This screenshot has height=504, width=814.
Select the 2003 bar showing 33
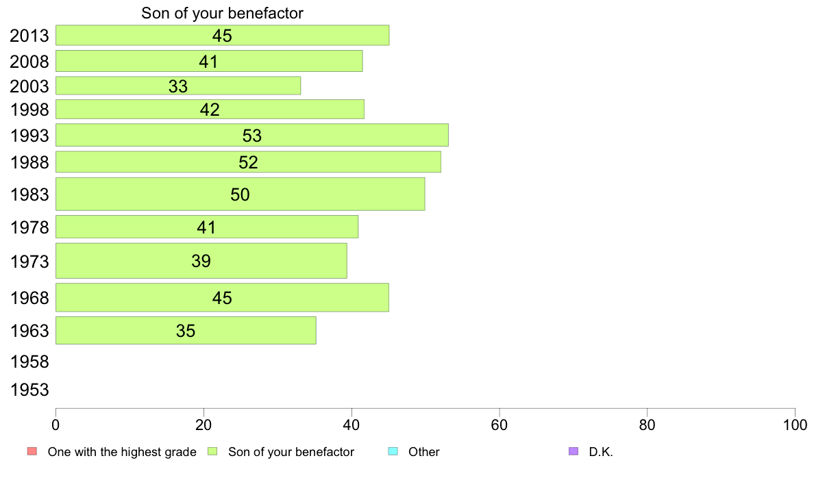tap(178, 86)
